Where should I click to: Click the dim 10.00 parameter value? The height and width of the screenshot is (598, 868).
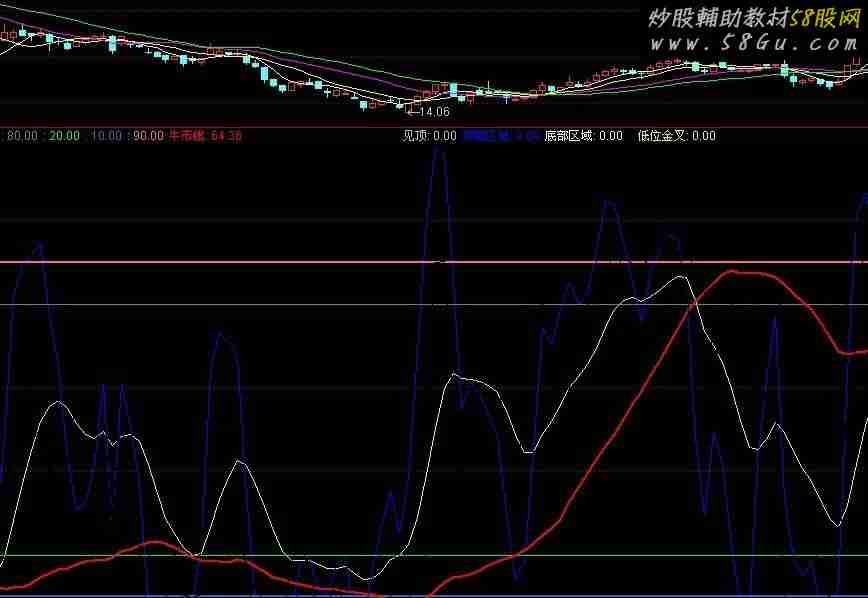click(106, 136)
